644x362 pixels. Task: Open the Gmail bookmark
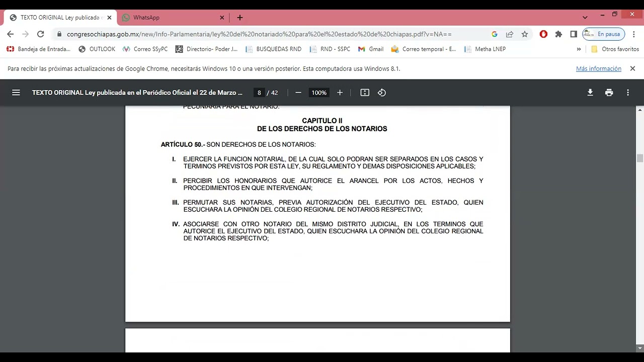coord(371,49)
